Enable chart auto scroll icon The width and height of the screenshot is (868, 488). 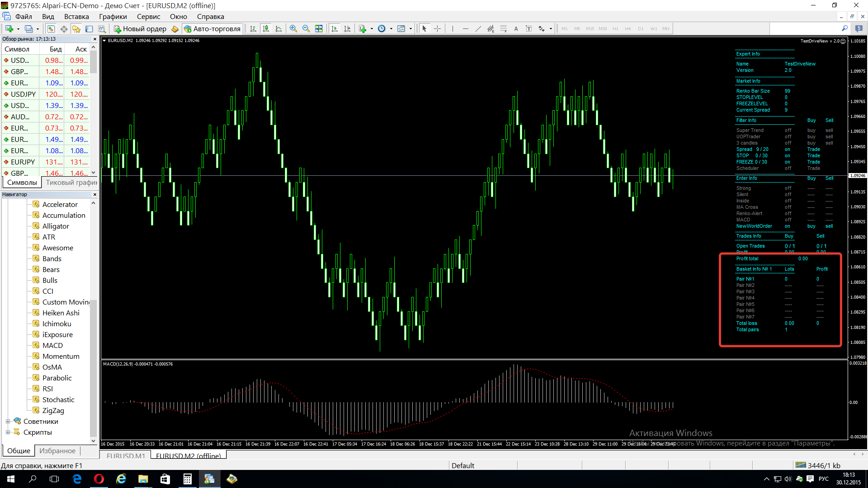335,28
